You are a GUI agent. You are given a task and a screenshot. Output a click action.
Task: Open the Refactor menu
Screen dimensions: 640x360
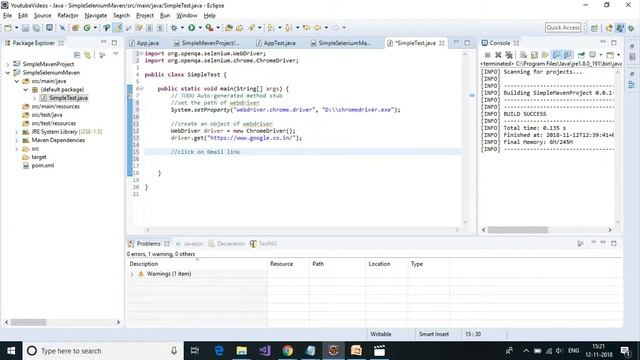(x=68, y=16)
